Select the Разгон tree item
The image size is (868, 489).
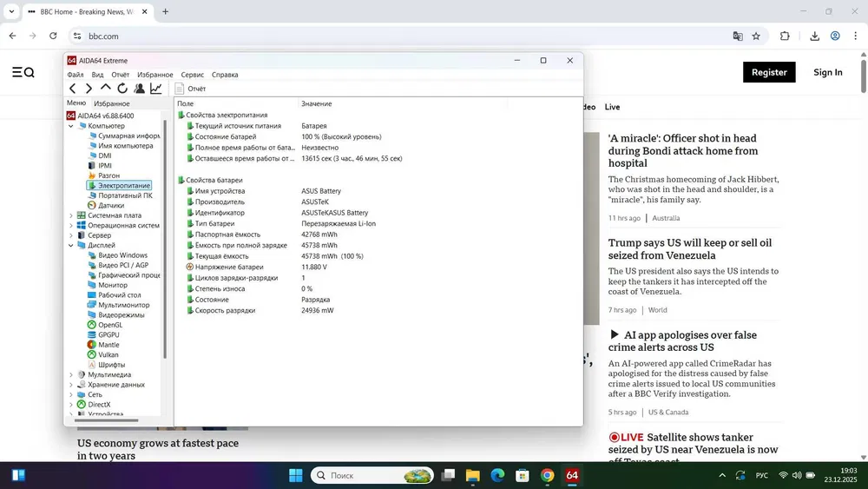[x=103, y=175]
